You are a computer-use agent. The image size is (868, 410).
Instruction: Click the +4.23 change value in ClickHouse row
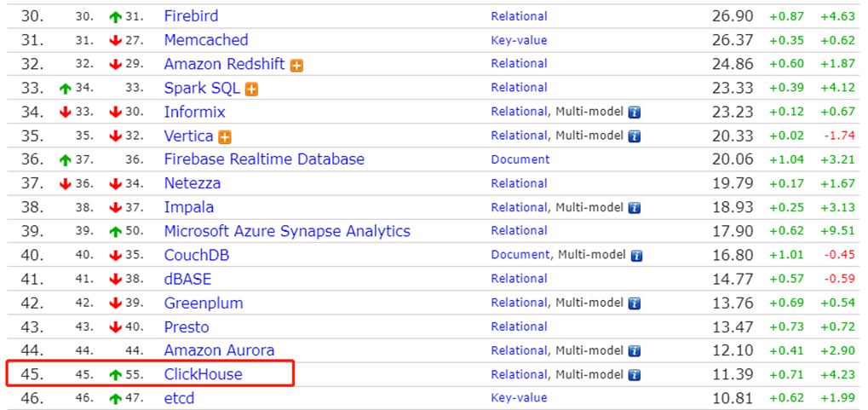(x=837, y=375)
